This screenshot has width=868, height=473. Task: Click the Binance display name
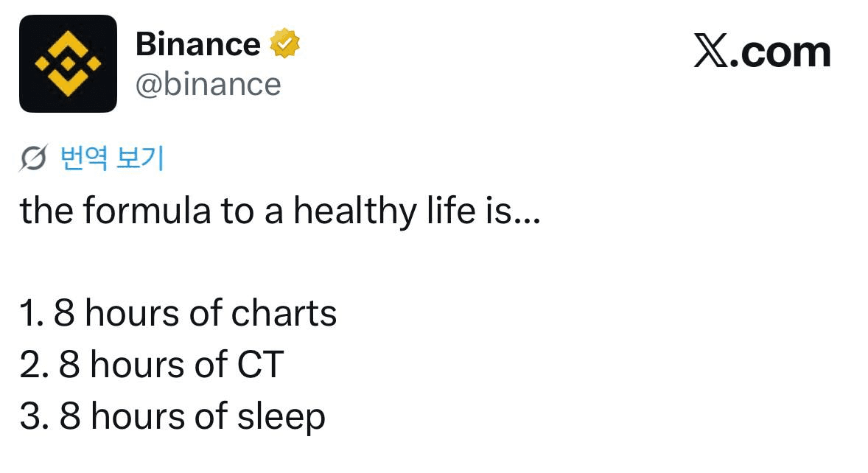click(197, 44)
